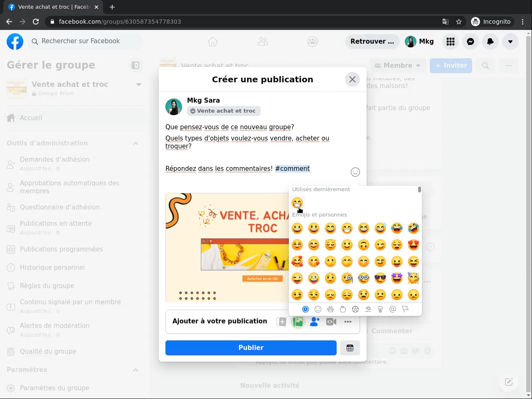Click the Publier button
The height and width of the screenshot is (399, 532).
click(x=251, y=348)
